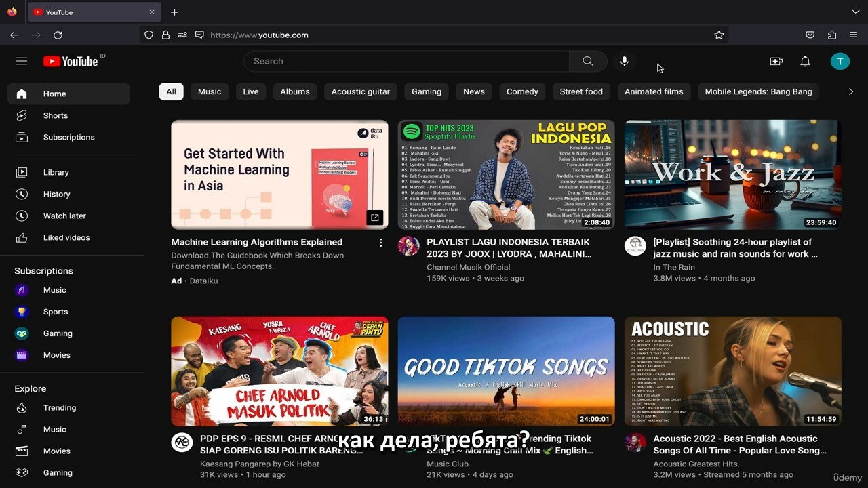Screen dimensions: 868x488
Task: Click Kaesang Pangarep channel avatar
Action: (x=182, y=442)
